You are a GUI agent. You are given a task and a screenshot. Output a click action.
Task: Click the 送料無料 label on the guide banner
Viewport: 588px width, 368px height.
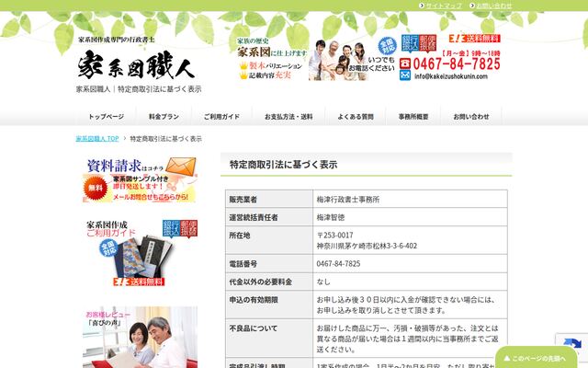139,282
